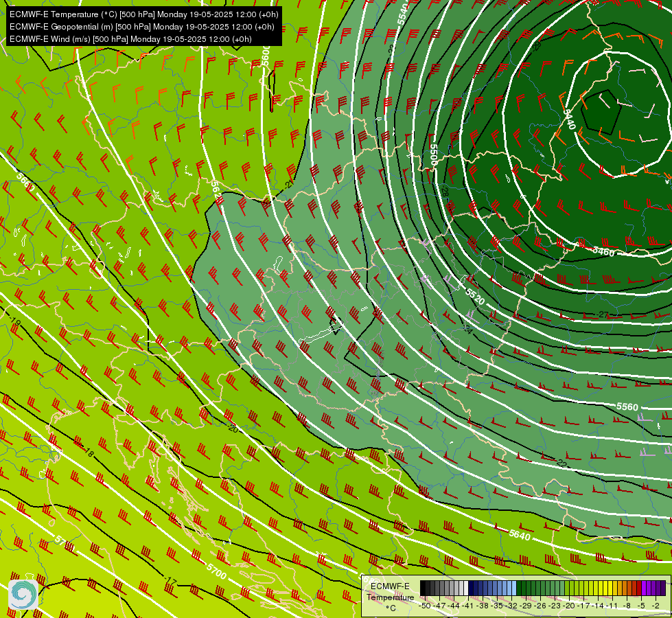Click the 5540 geopotential contour label
Screen dimensions: 672x618
(403, 13)
